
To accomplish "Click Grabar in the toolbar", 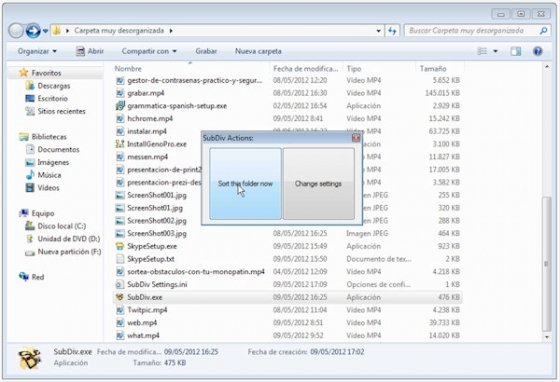I will click(x=206, y=51).
